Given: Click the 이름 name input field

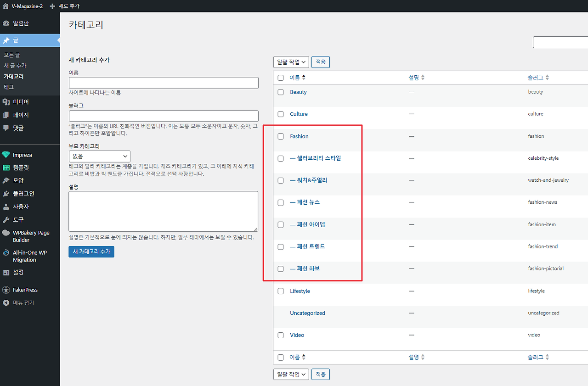Looking at the screenshot, I should point(164,83).
